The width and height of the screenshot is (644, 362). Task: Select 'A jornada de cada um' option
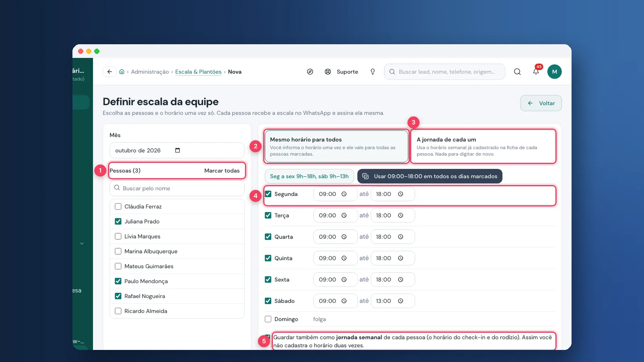point(483,146)
